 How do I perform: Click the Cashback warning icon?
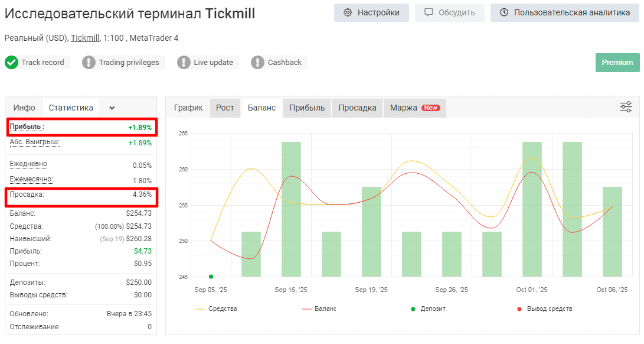257,63
